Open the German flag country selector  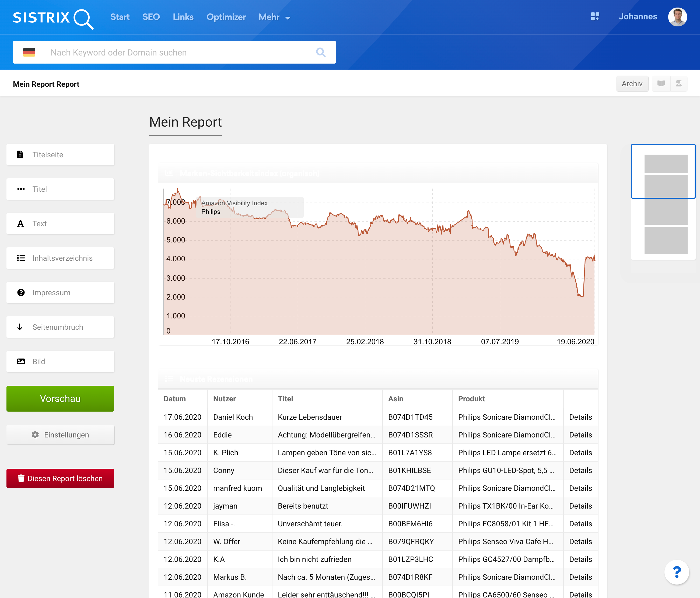tap(29, 53)
